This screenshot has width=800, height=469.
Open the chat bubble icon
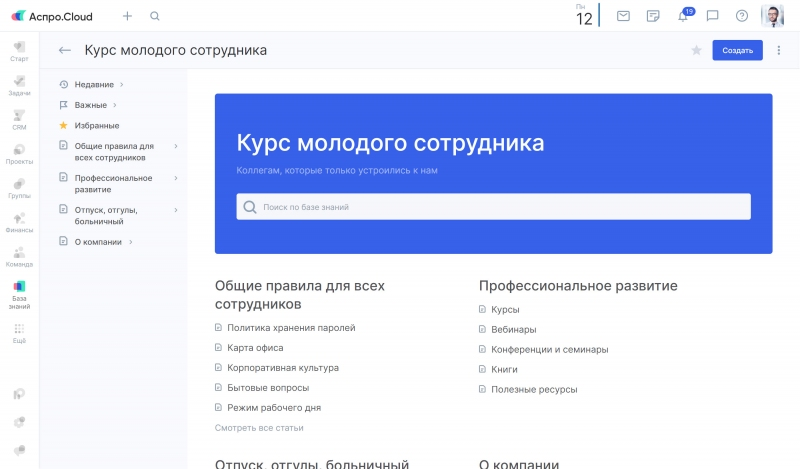tap(713, 16)
